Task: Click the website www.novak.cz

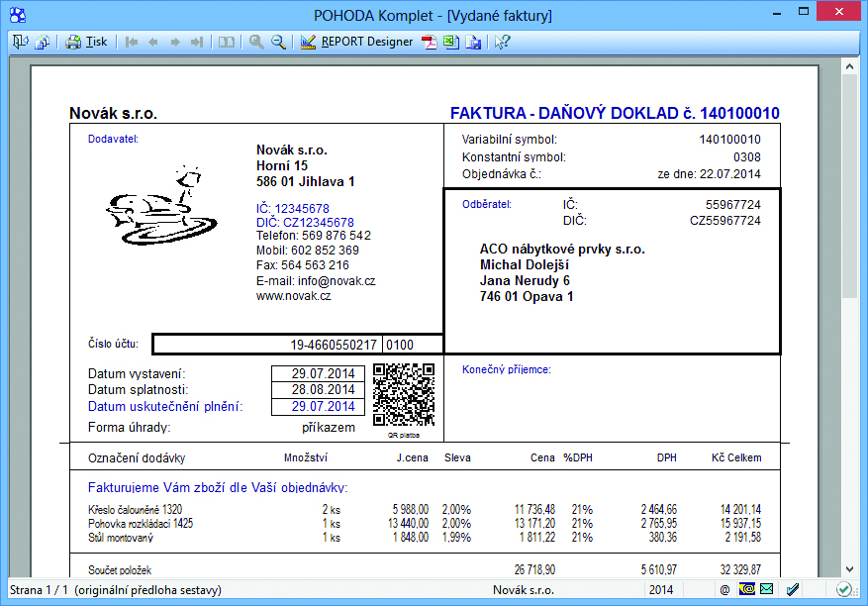Action: (293, 296)
